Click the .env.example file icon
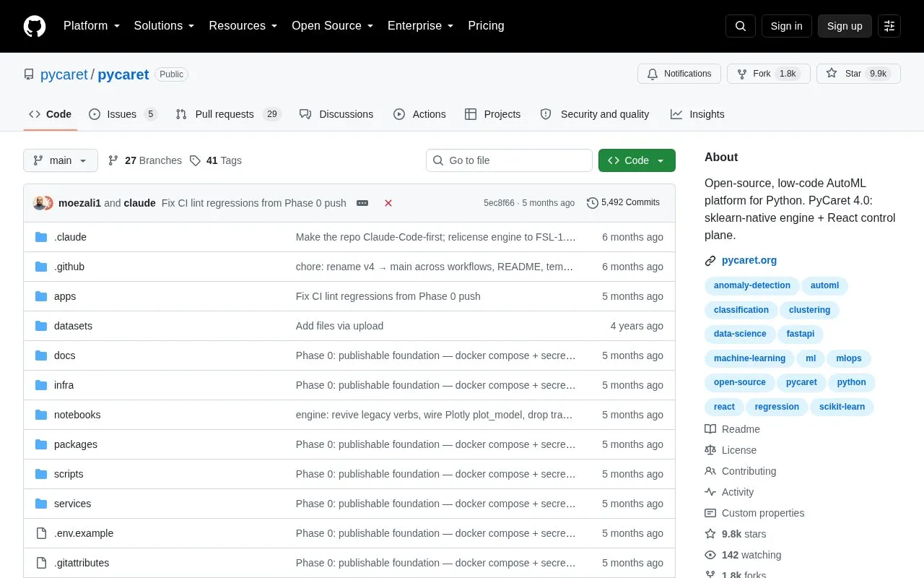 [x=41, y=533]
